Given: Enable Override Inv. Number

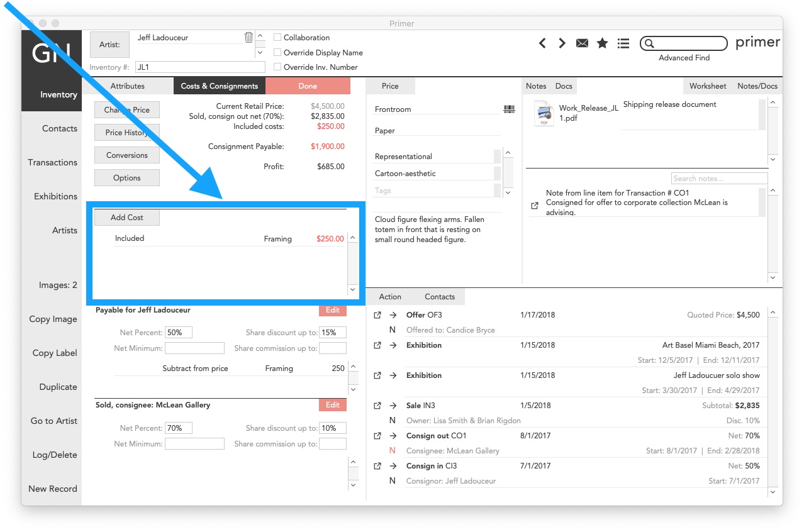Looking at the screenshot, I should tap(277, 67).
